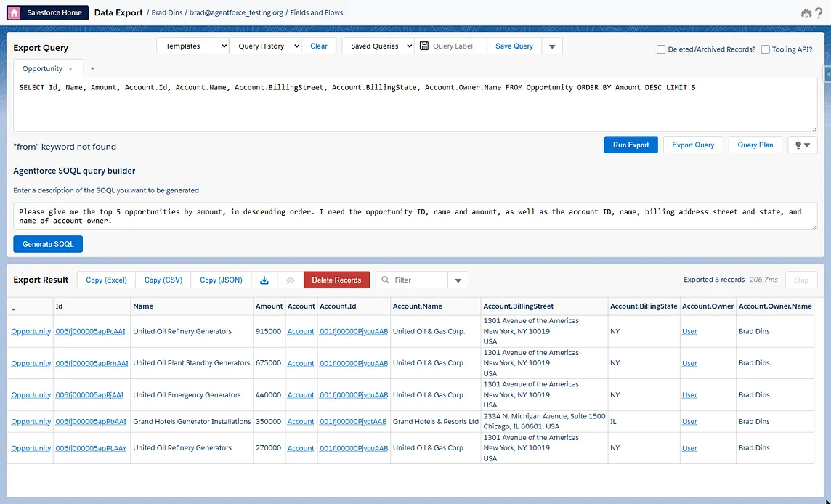This screenshot has width=831, height=504.
Task: Enable the Tooling API checkbox
Action: 766,49
